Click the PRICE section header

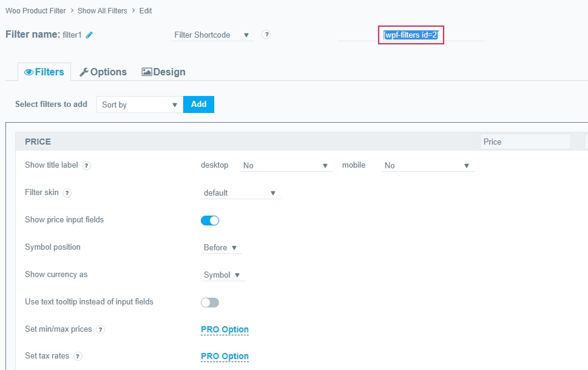pyautogui.click(x=38, y=142)
